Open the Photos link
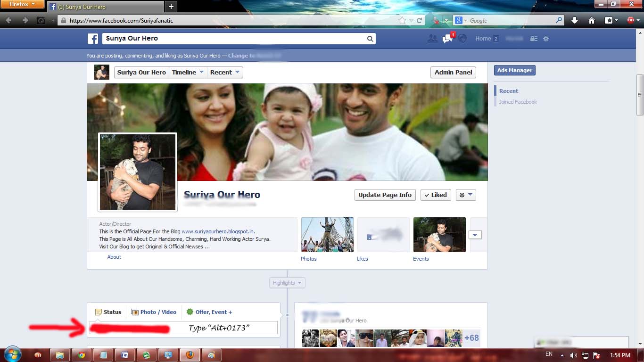 tap(309, 259)
